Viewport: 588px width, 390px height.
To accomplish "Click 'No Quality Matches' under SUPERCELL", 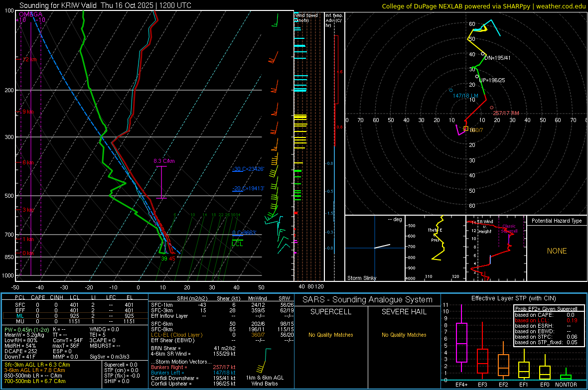I will [331, 335].
